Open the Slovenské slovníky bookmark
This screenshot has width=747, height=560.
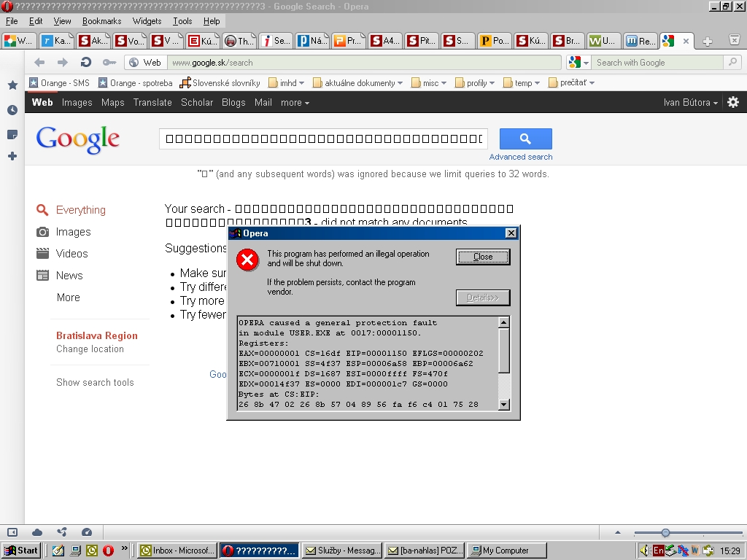coord(220,83)
